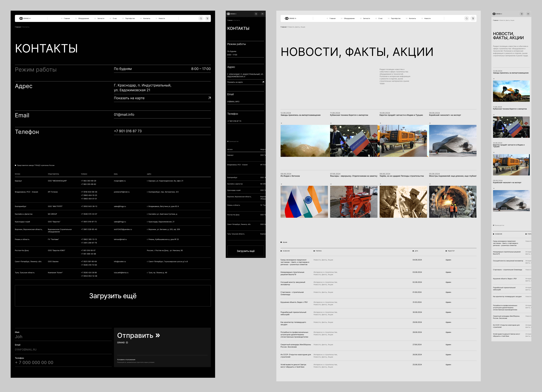Click the phone number input field
542x392 pixels.
tap(63, 362)
